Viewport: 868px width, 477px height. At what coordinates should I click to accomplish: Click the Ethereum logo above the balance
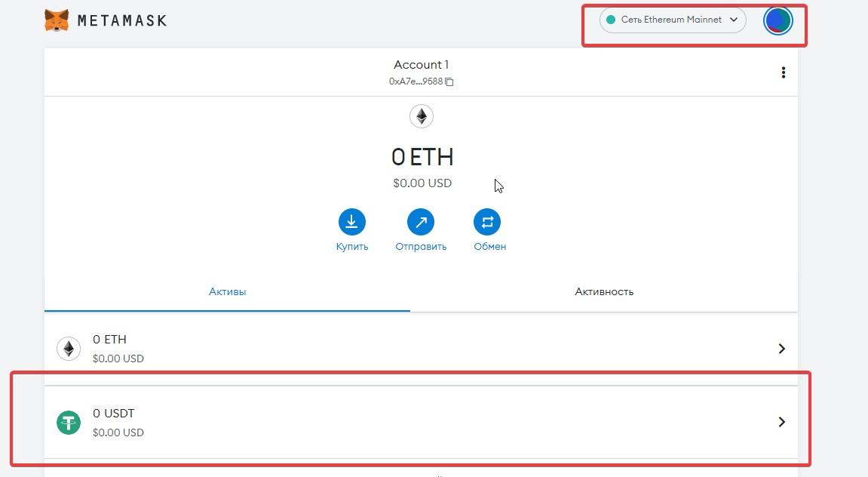(x=421, y=116)
